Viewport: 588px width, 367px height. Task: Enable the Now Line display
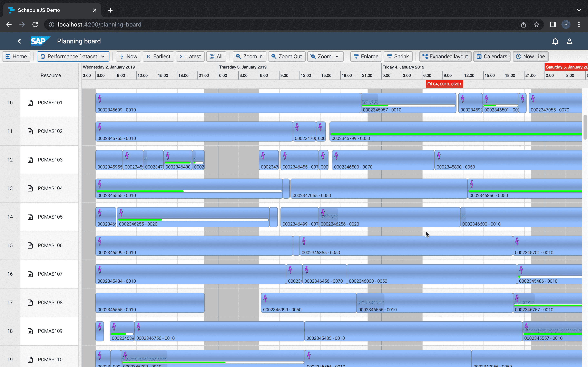tap(530, 56)
